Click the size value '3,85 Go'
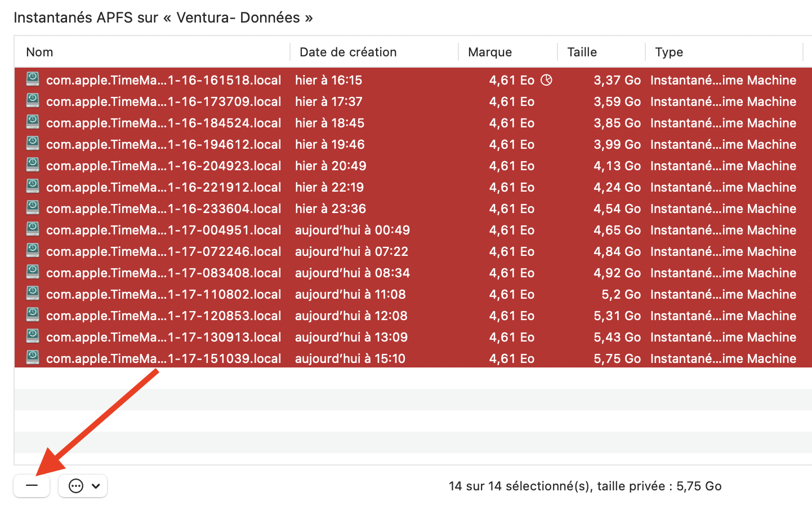Screen dimensions: 812x505 click(617, 123)
